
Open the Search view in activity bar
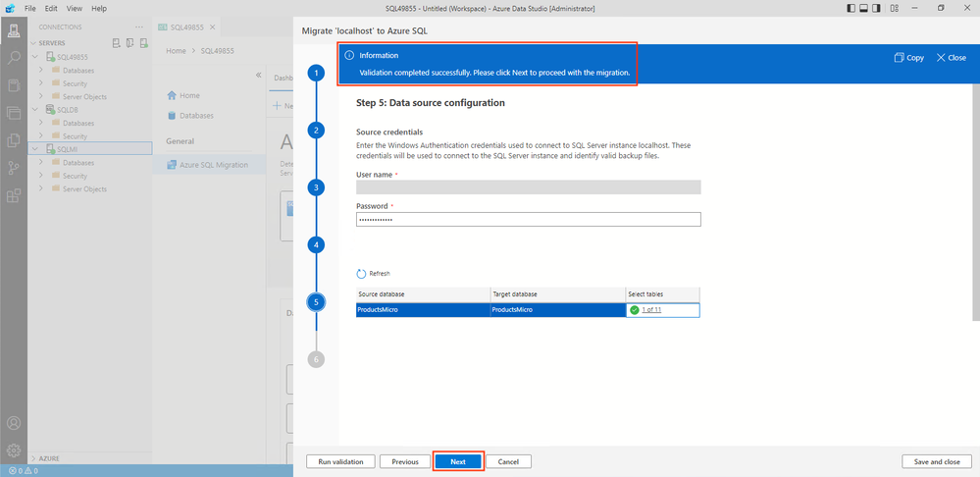click(13, 58)
